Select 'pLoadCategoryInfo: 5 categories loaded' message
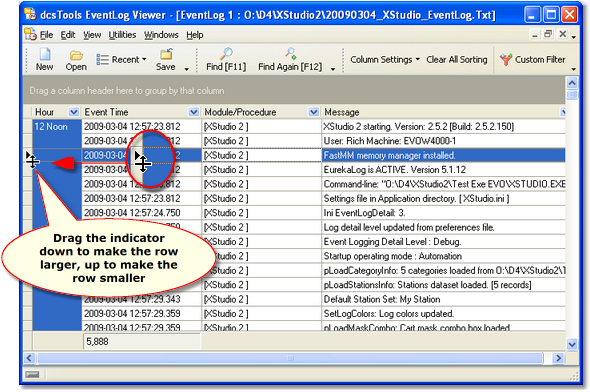590x392 pixels. click(x=444, y=270)
